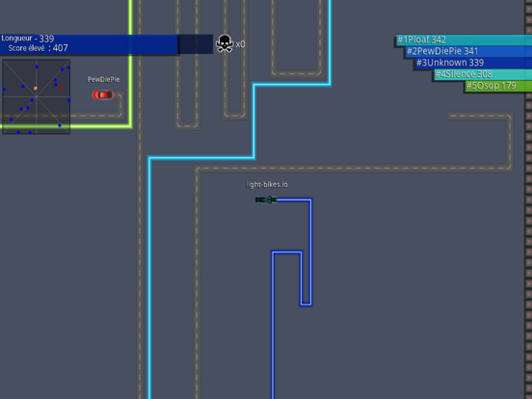Open the minimap radar panel
Screen dimensions: 532x399
tap(36, 96)
